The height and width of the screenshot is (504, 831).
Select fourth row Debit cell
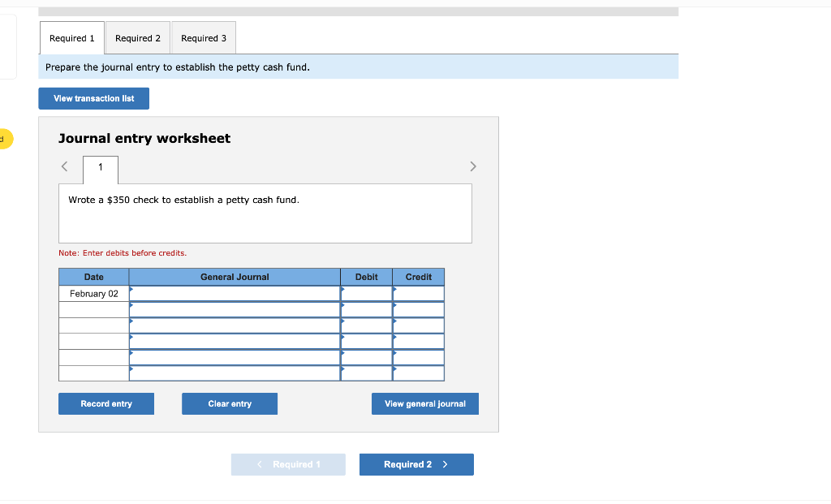click(366, 342)
